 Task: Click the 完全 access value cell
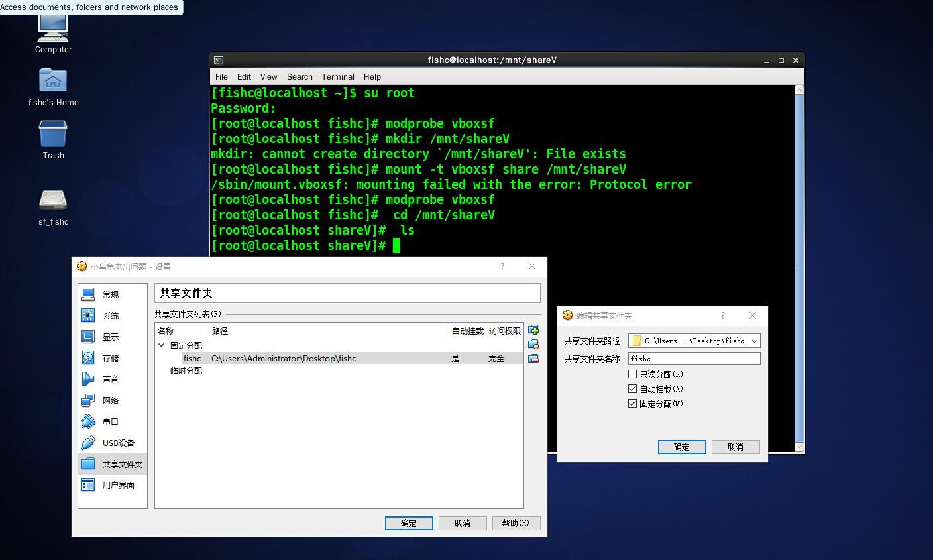point(496,359)
